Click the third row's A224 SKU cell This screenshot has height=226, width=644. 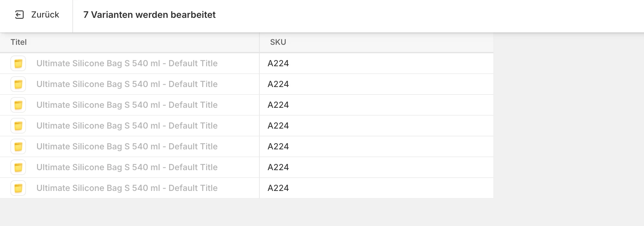tap(377, 105)
